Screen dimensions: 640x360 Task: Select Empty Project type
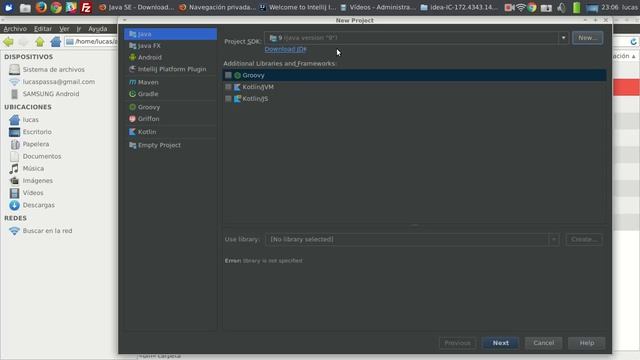(170, 145)
